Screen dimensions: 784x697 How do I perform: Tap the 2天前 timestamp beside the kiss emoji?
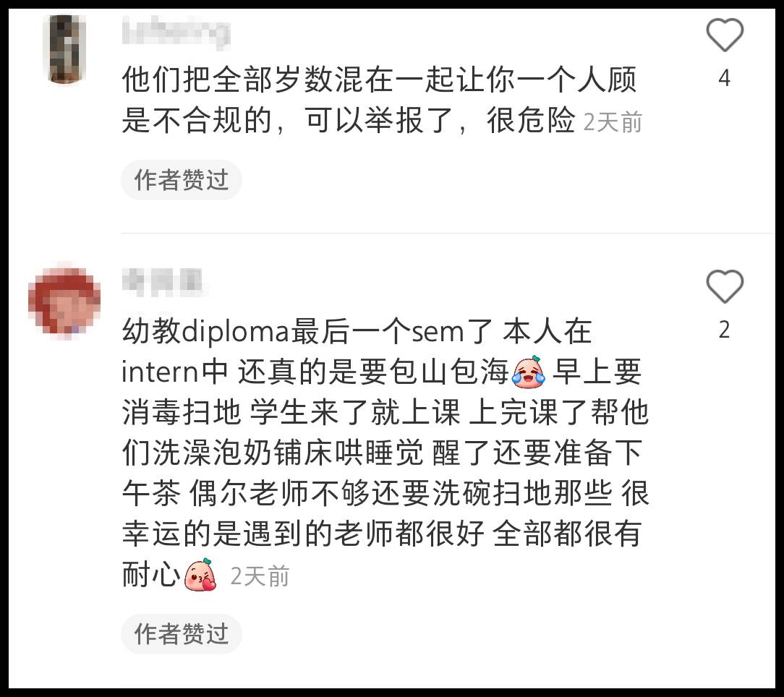(x=260, y=576)
